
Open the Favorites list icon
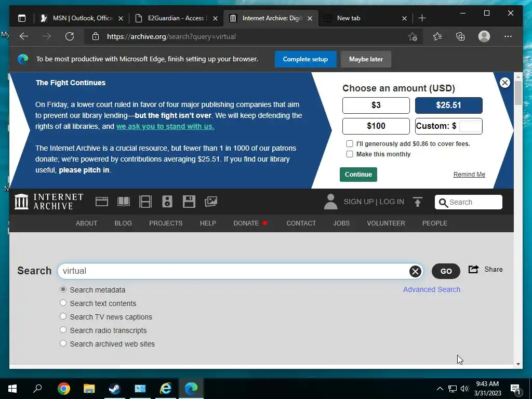[x=437, y=36]
